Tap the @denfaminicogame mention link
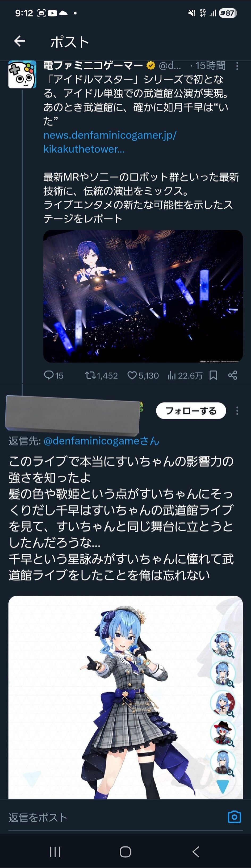 101,441
